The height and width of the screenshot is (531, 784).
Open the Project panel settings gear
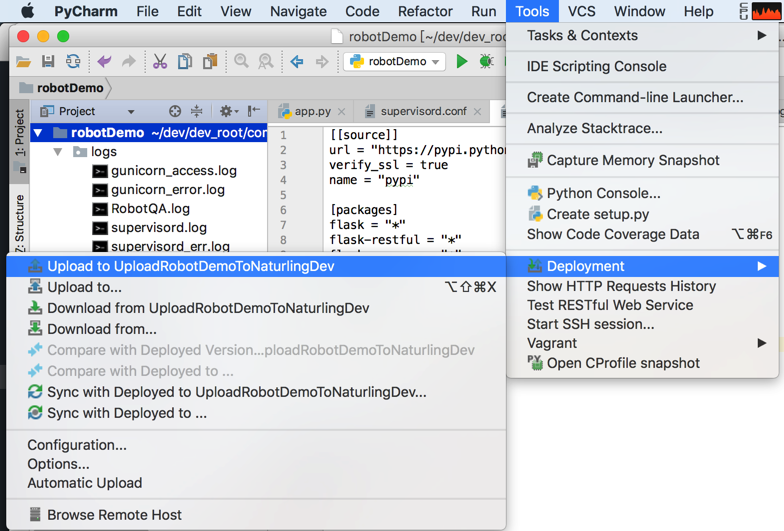(x=226, y=111)
